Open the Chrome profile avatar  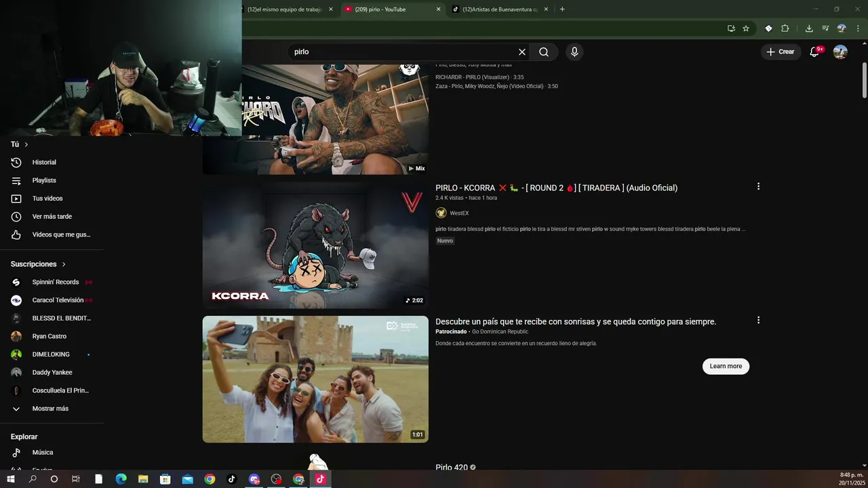pos(842,28)
